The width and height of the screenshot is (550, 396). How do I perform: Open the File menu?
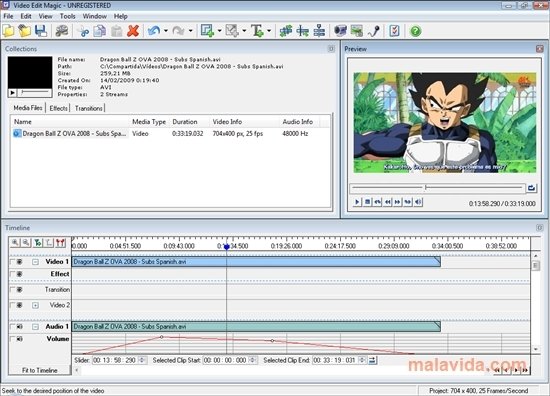click(8, 16)
